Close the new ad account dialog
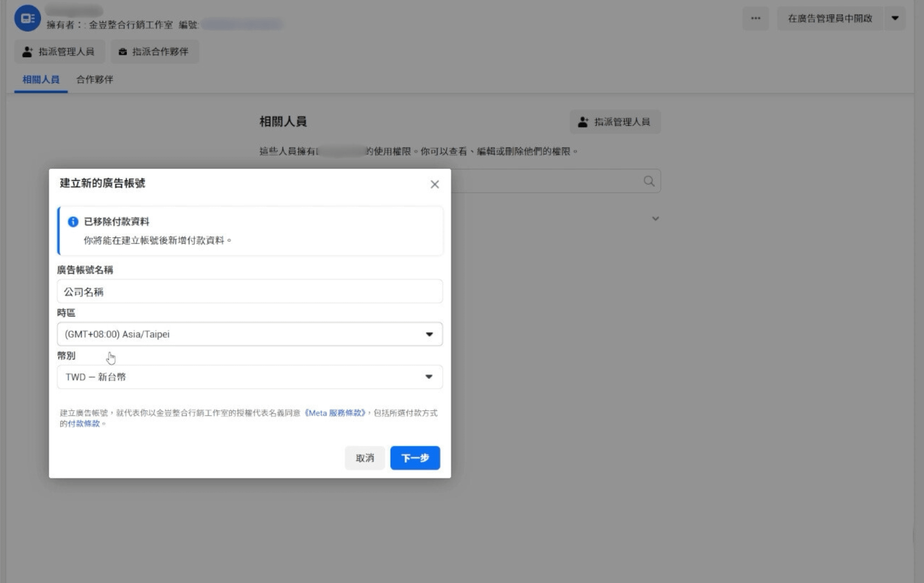924x583 pixels. [434, 185]
